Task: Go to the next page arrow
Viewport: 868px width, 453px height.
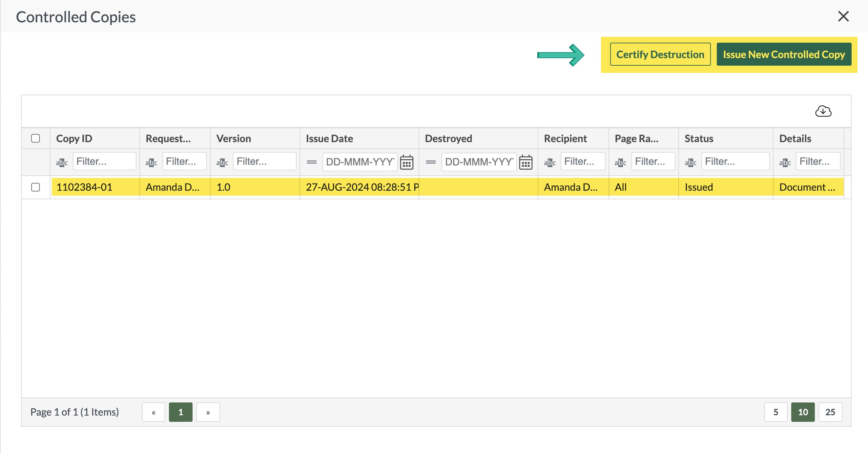Action: tap(208, 412)
